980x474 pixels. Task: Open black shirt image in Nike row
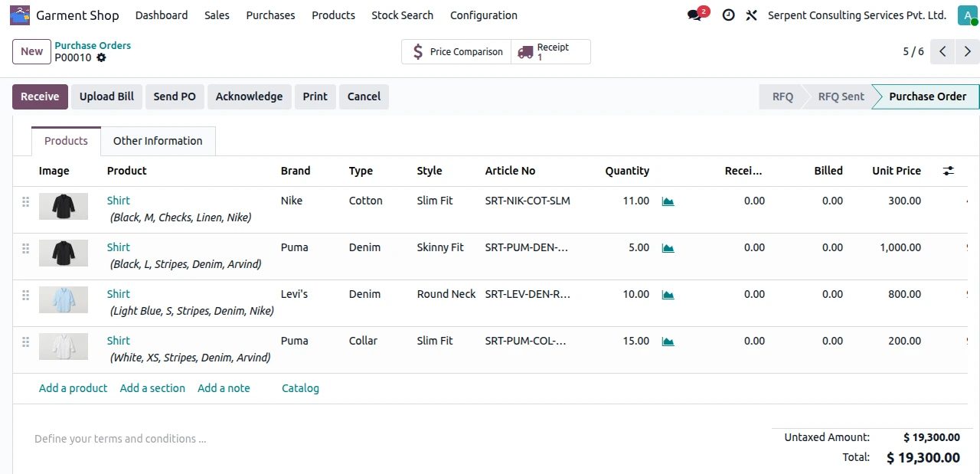64,206
